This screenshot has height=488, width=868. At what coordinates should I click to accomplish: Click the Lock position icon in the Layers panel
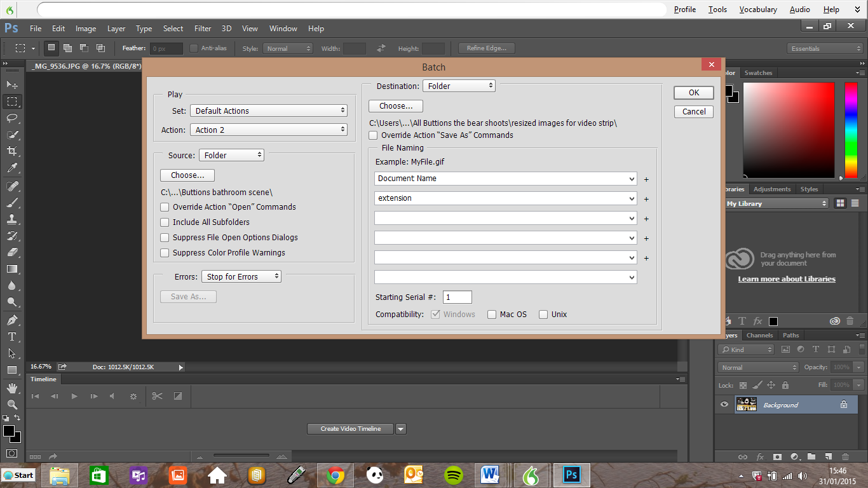pos(771,384)
